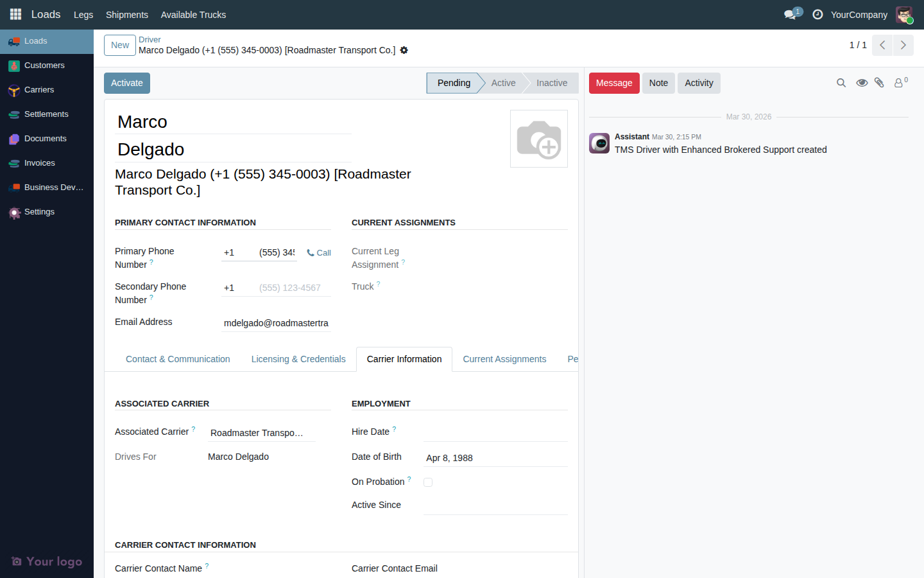Click the primary phone number input
The width and height of the screenshot is (924, 578).
tap(277, 252)
